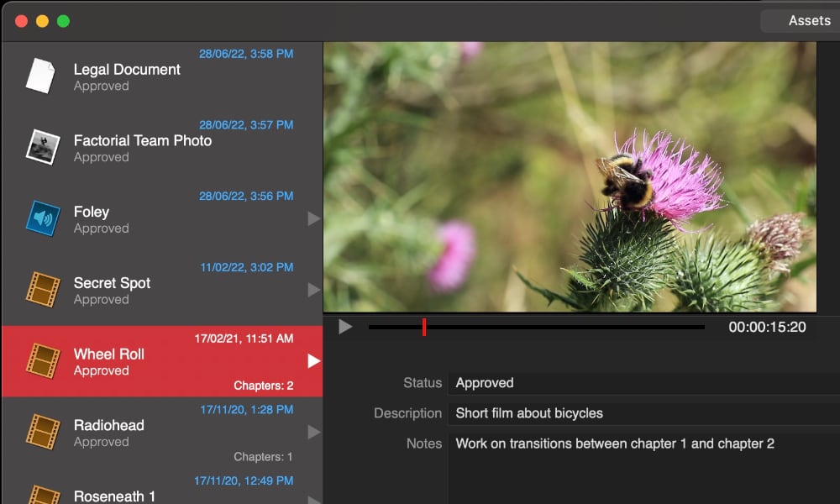Click the Secret Spot film strip icon

[43, 289]
